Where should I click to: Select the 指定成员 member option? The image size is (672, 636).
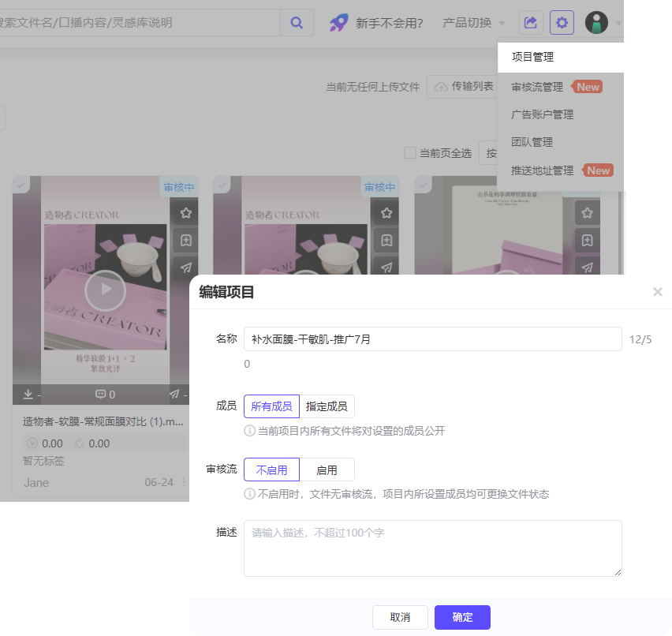(327, 406)
